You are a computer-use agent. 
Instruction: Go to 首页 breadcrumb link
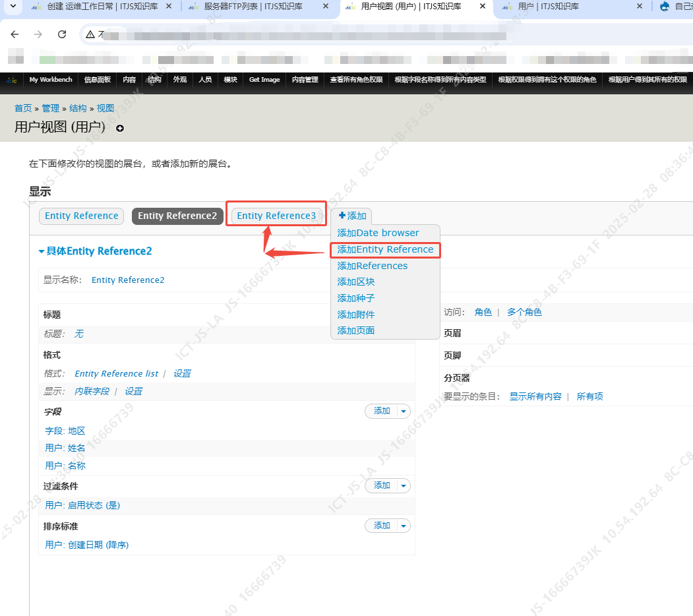coord(23,108)
